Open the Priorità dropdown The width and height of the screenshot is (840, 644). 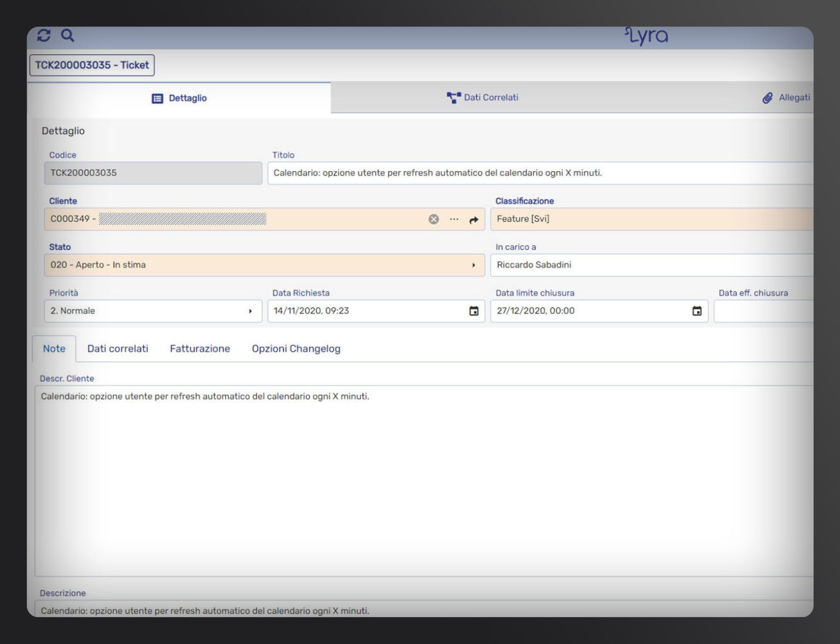(x=251, y=311)
